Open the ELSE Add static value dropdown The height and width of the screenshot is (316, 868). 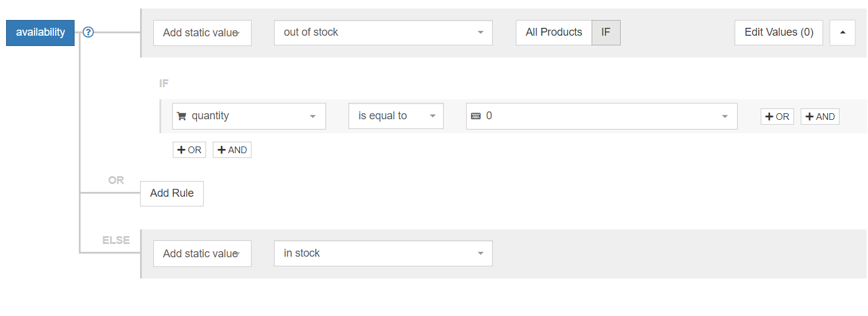tap(202, 254)
